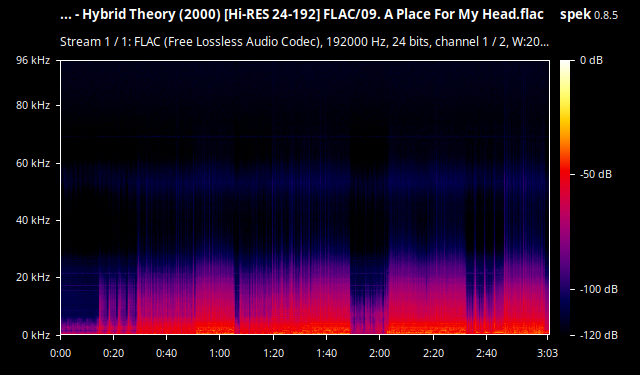Viewport: 640px width, 375px height.
Task: Click the '1:20' time axis label
Action: pos(273,353)
